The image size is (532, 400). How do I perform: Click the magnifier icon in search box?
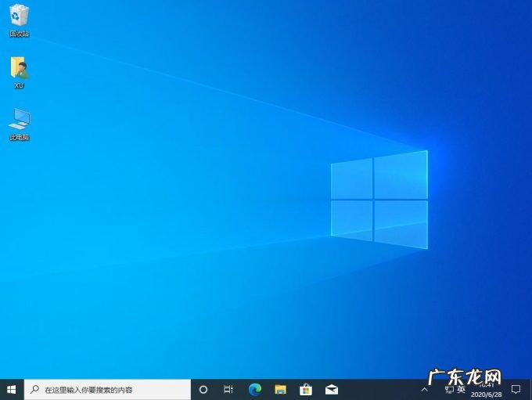[x=35, y=389]
